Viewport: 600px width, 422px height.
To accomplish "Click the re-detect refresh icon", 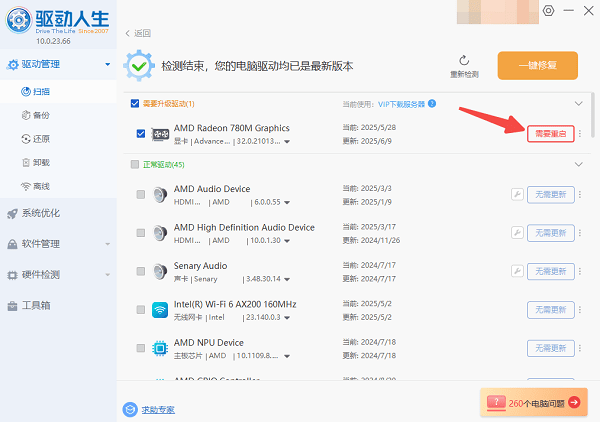I will point(464,60).
